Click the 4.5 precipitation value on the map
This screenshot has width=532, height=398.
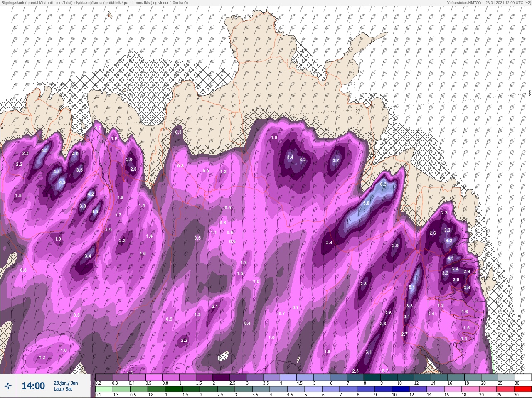point(95,211)
